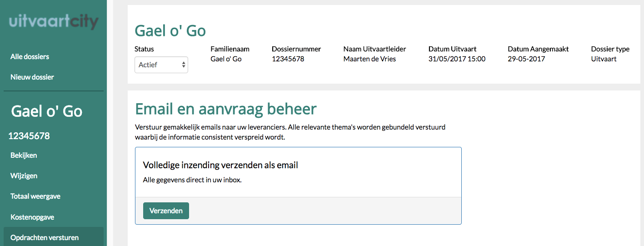
Task: Click the Maarten de Vries name
Action: 369,59
